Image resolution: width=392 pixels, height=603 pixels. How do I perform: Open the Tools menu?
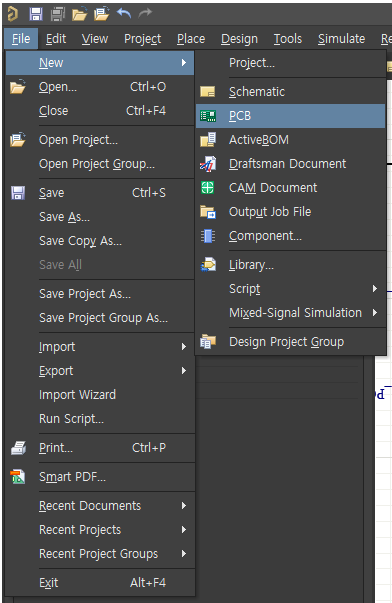coord(287,39)
